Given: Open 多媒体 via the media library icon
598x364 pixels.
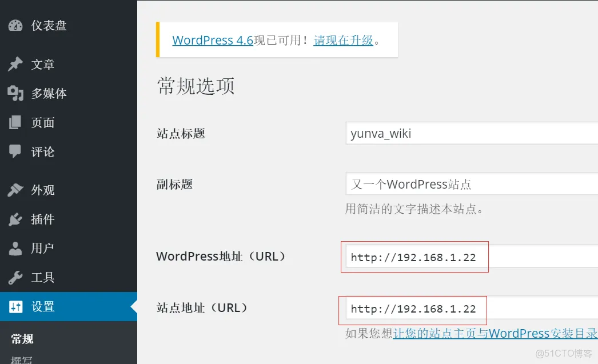Looking at the screenshot, I should 15,93.
